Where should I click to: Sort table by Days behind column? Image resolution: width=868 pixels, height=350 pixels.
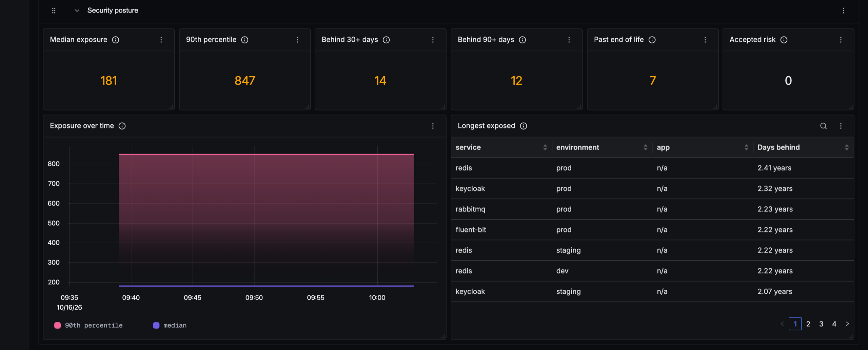[x=847, y=147]
